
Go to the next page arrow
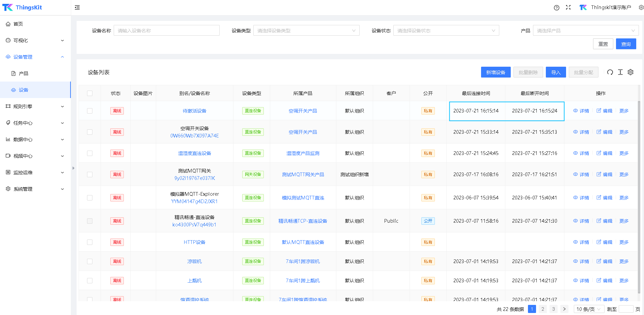[564, 309]
